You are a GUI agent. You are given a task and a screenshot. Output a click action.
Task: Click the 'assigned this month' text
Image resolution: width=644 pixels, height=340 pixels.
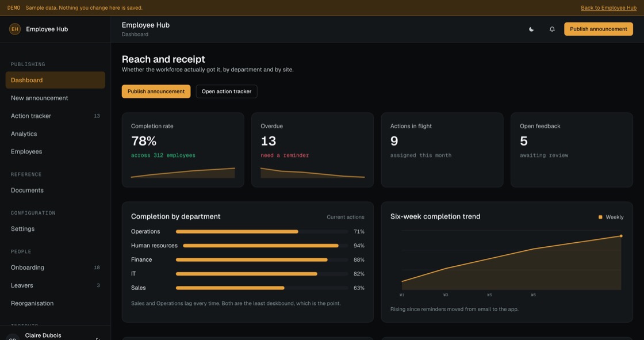point(421,155)
